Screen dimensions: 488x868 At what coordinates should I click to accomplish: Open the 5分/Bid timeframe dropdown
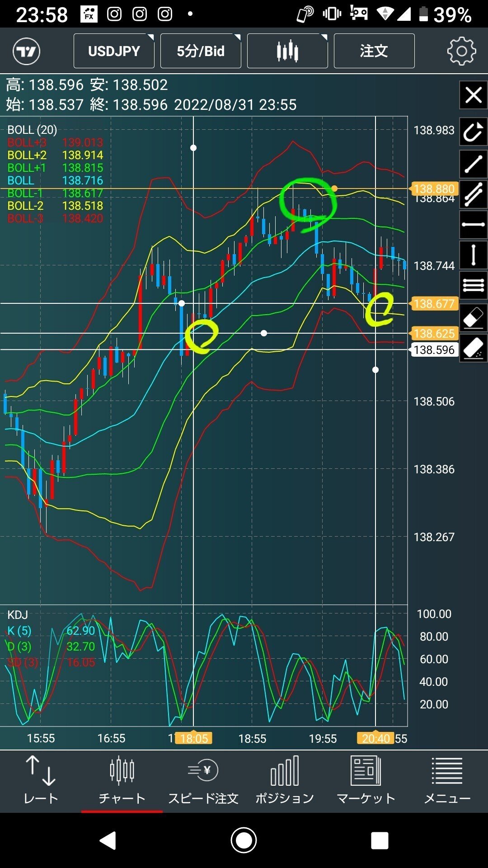[201, 51]
